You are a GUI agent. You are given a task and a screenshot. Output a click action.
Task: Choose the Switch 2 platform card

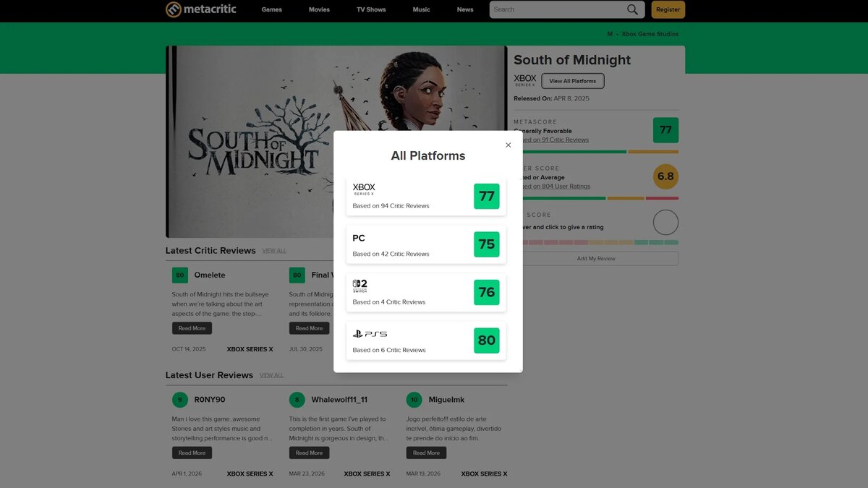[x=426, y=293]
